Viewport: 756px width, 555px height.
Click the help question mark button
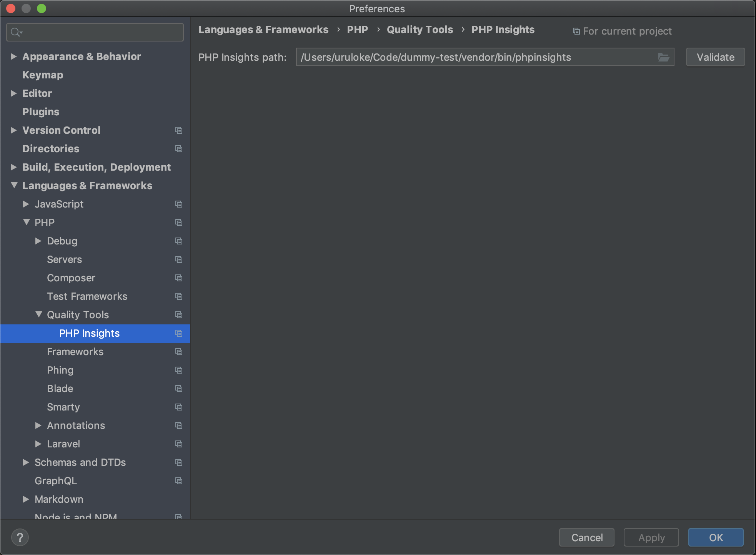[20, 537]
